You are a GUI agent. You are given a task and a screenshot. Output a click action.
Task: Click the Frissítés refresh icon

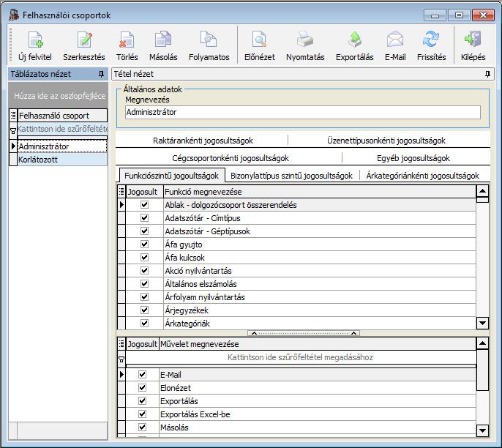coord(431,40)
